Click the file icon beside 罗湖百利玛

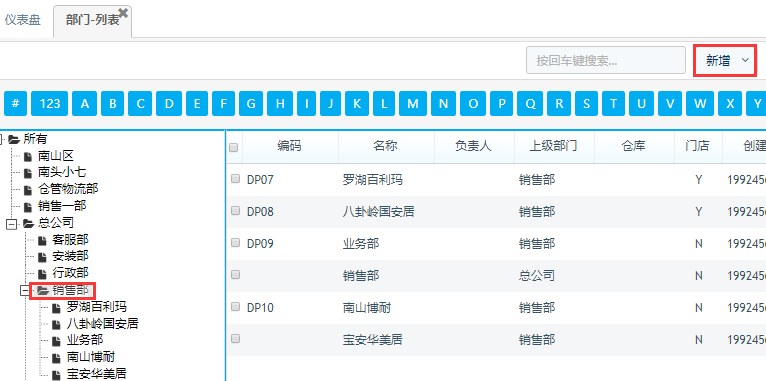57,308
